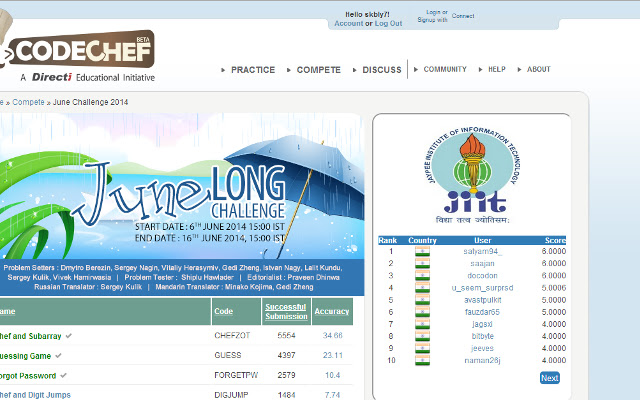Click problem code CHEFZOT
Screen dimensions: 640x400
coord(232,336)
